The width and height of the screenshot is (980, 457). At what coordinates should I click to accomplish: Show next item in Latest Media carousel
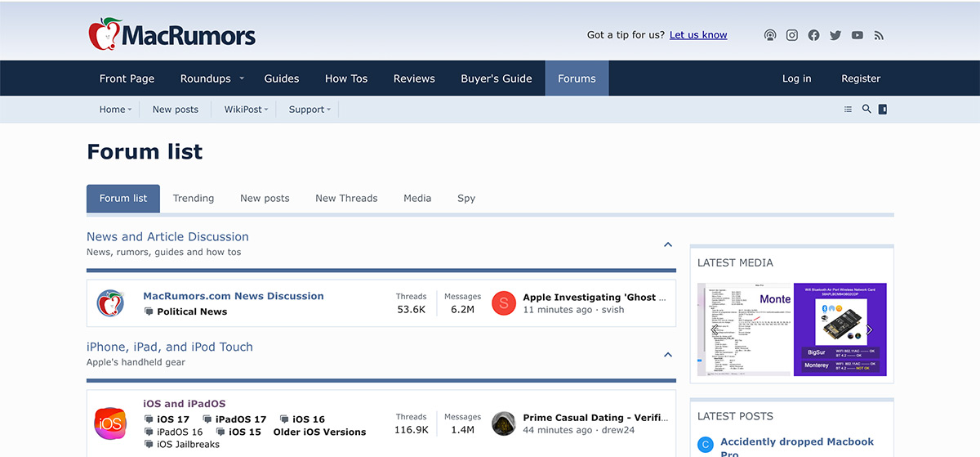pyautogui.click(x=869, y=329)
